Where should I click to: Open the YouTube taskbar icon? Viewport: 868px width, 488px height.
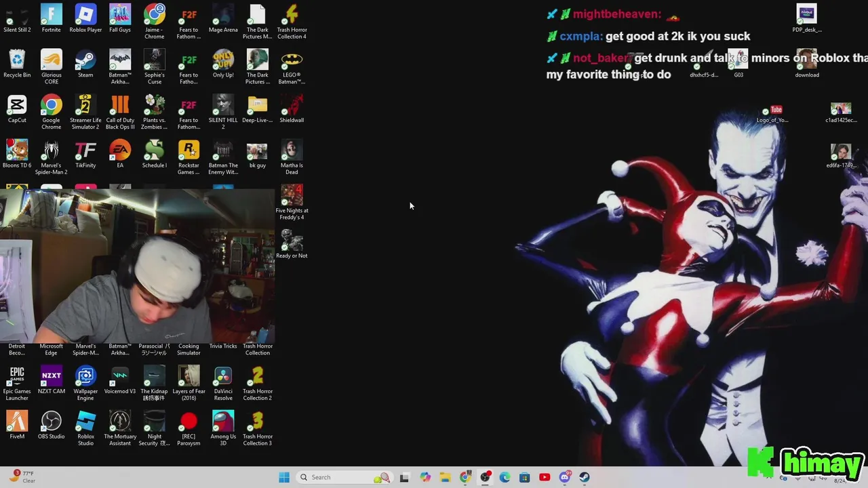click(x=545, y=477)
